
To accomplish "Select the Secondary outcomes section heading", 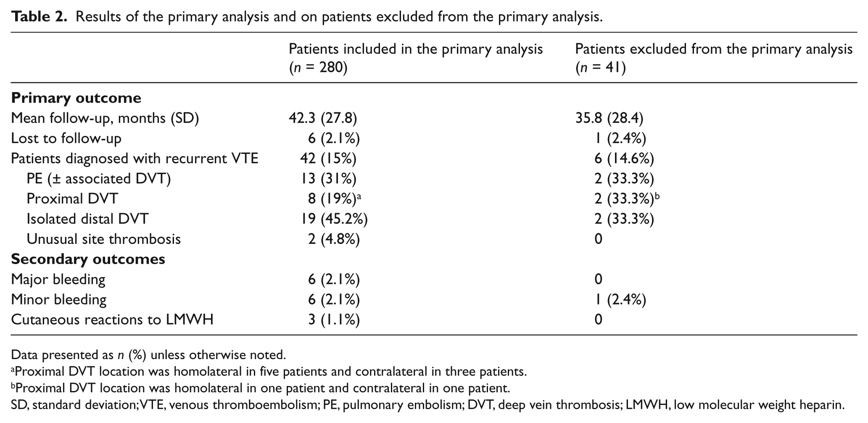I will (88, 259).
